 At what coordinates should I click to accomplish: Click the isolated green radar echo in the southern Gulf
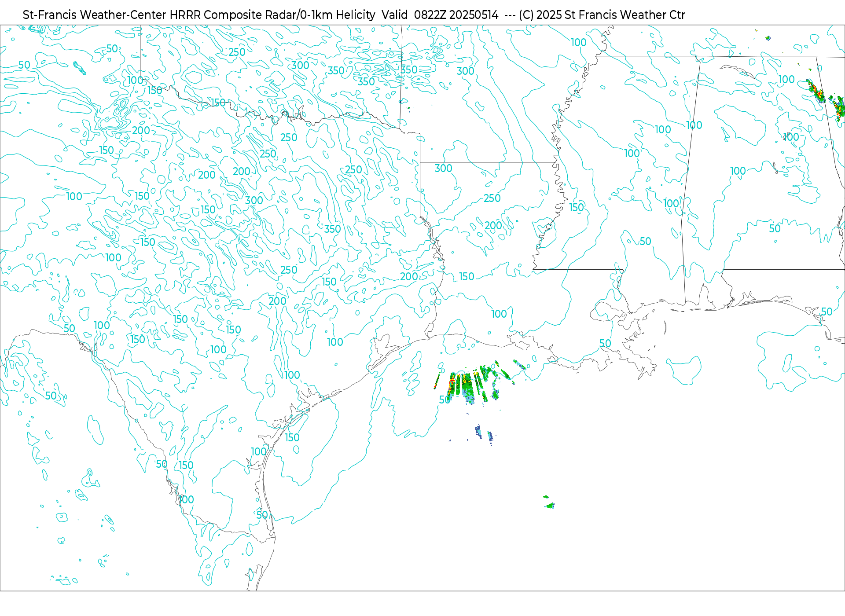(x=548, y=502)
